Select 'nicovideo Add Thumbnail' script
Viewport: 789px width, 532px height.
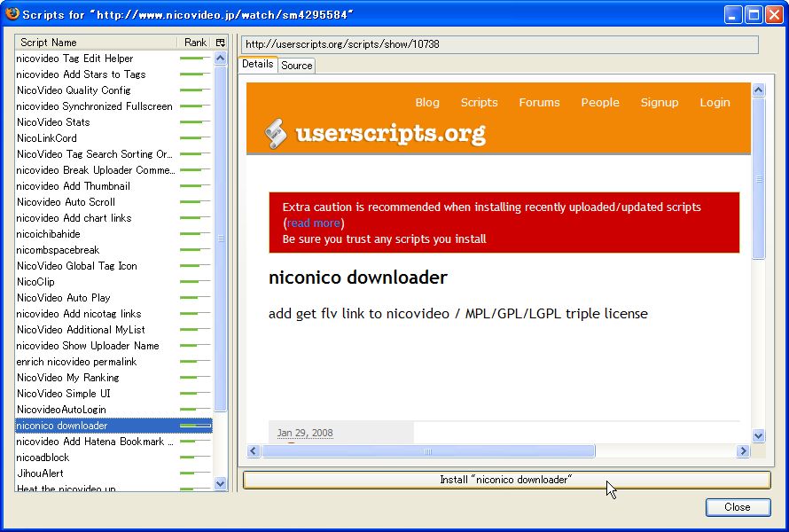click(113, 186)
